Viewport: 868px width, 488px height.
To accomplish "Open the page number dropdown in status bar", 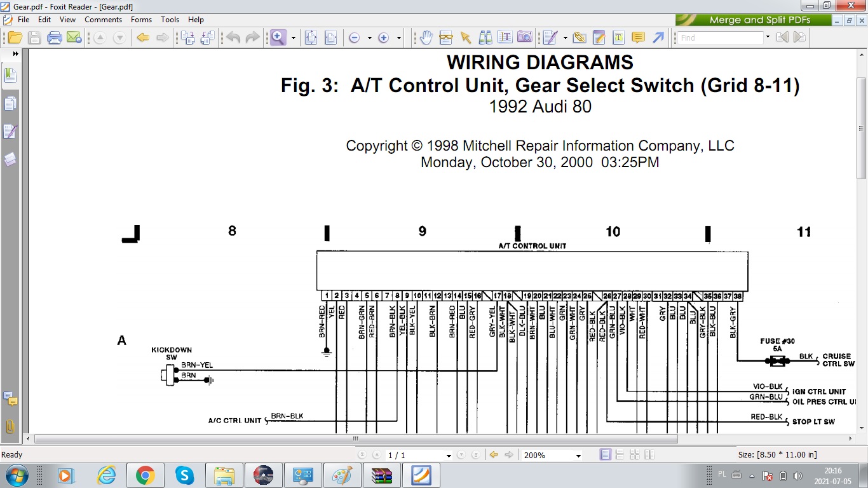I will [x=449, y=456].
